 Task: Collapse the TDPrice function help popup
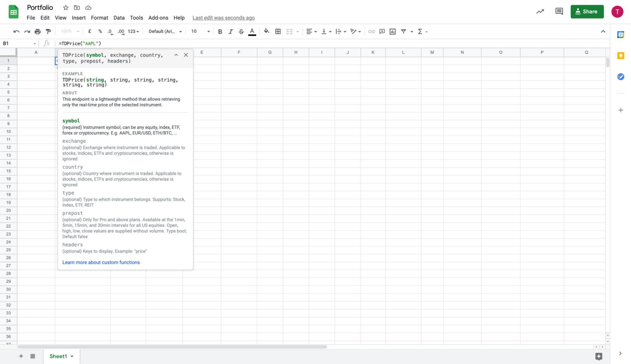[176, 55]
